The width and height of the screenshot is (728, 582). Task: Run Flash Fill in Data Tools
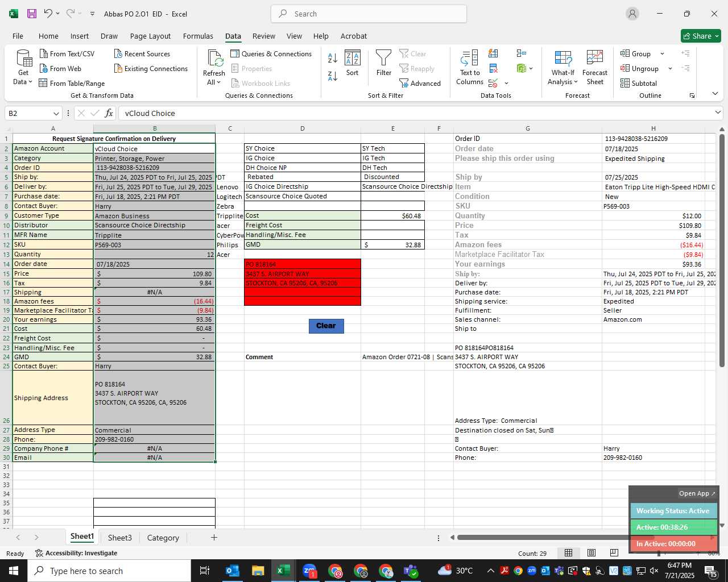click(x=493, y=53)
